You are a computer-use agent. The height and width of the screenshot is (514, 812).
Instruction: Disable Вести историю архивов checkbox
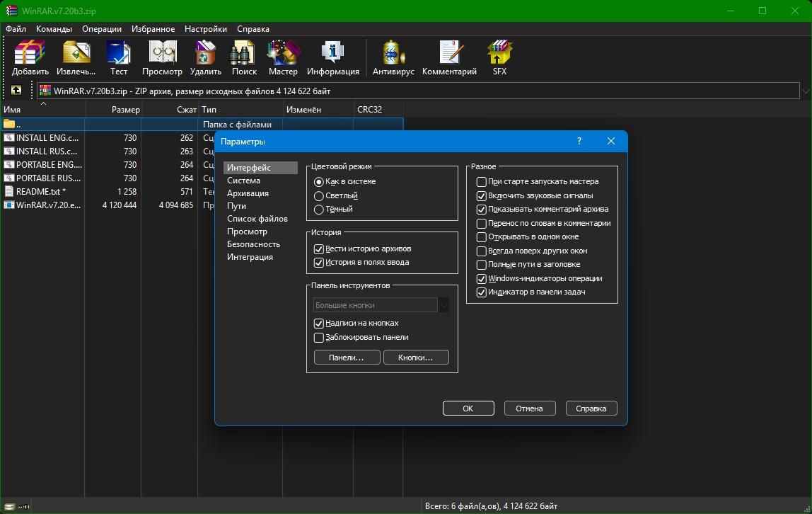point(318,249)
